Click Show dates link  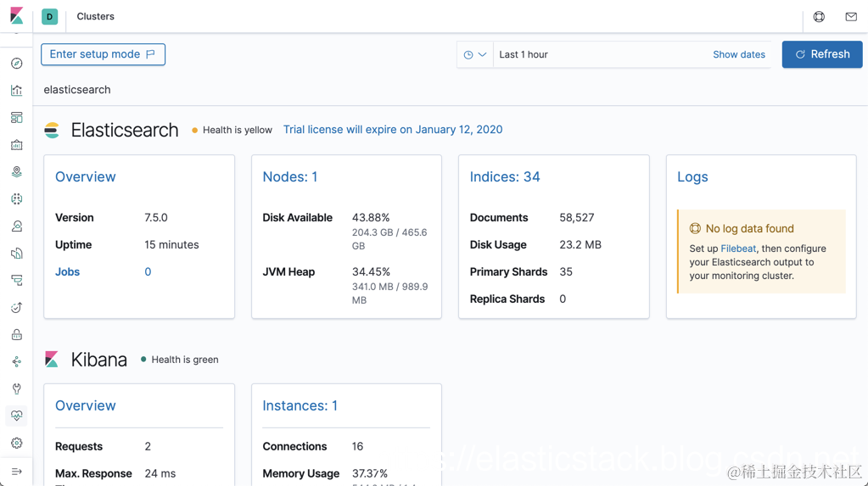tap(738, 54)
